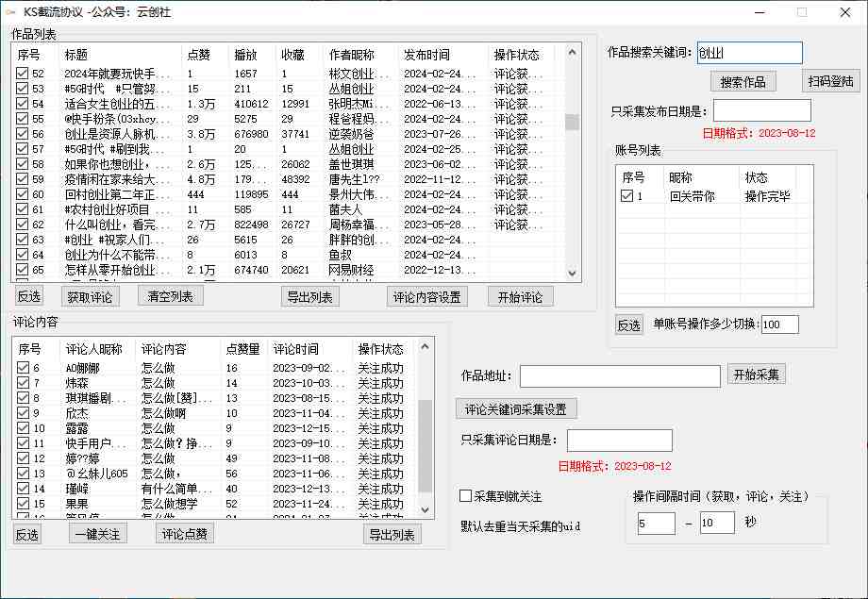Viewport: 868px width, 599px height.
Task: Click the app icon in the title bar
Action: click(12, 12)
